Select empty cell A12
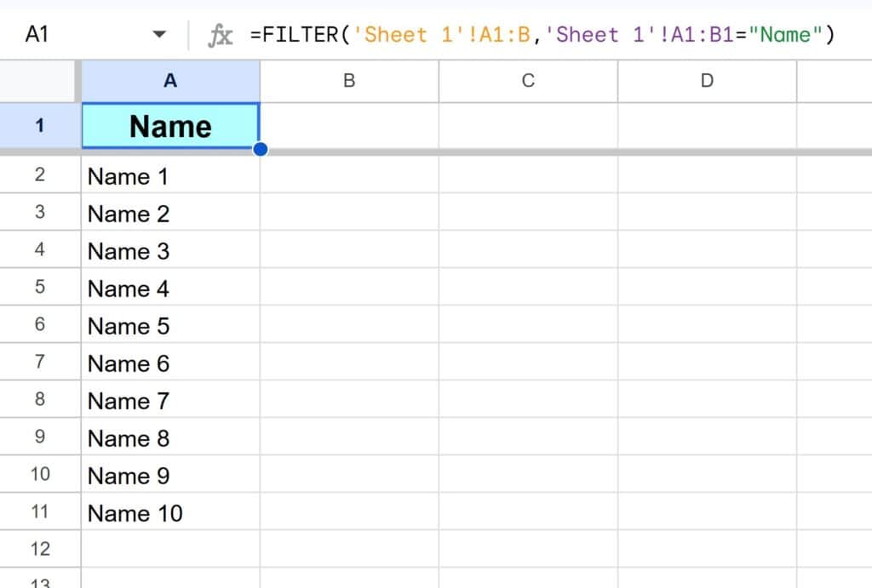872x588 pixels. tap(170, 549)
